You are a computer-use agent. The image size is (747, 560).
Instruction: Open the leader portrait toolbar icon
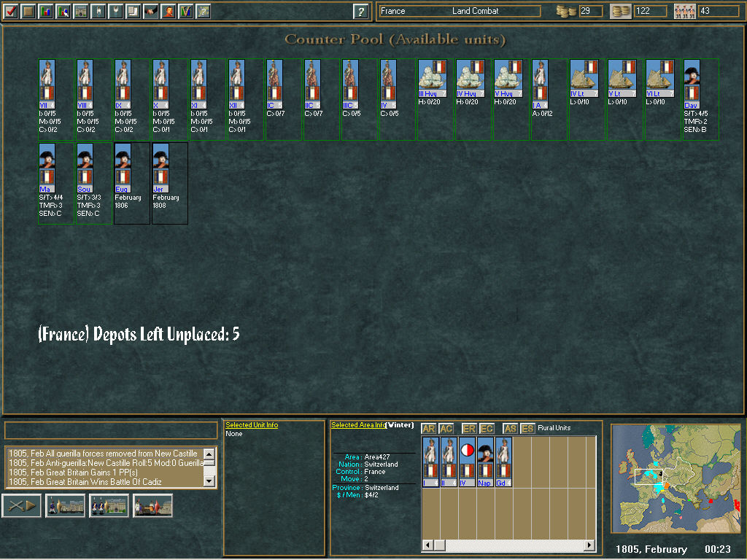point(169,11)
